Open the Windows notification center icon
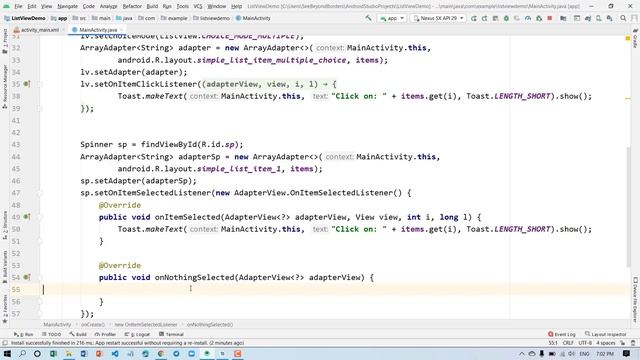The width and height of the screenshot is (640, 360). coord(627,353)
